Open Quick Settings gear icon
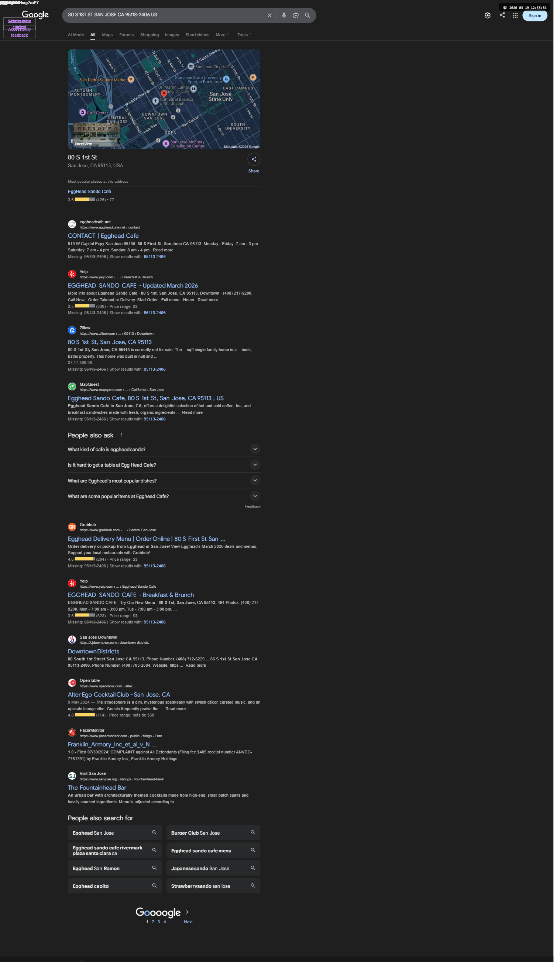This screenshot has width=560, height=962. [x=488, y=15]
